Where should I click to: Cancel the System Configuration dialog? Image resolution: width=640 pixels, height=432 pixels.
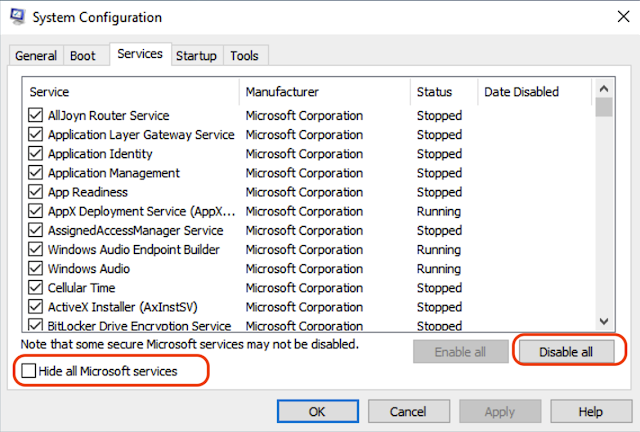point(408,411)
